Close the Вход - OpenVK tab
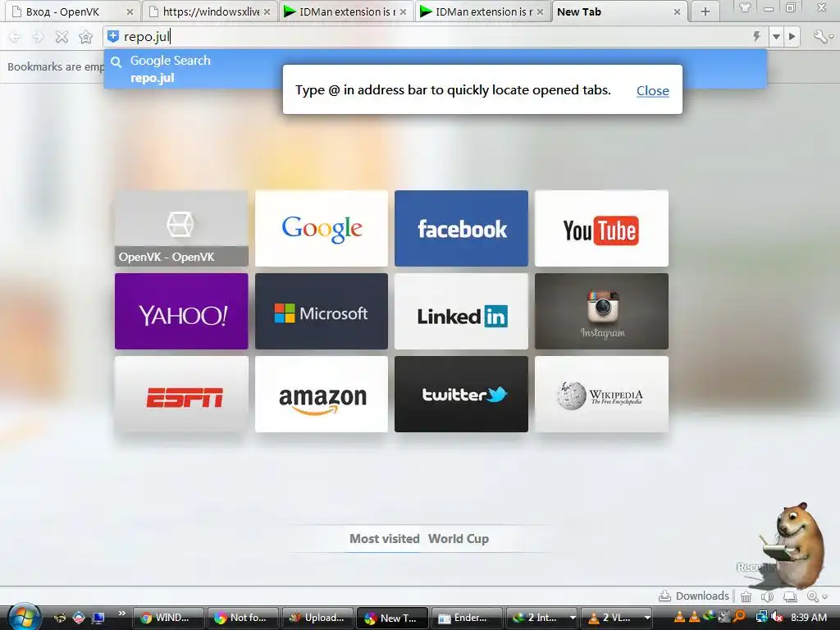 (130, 11)
